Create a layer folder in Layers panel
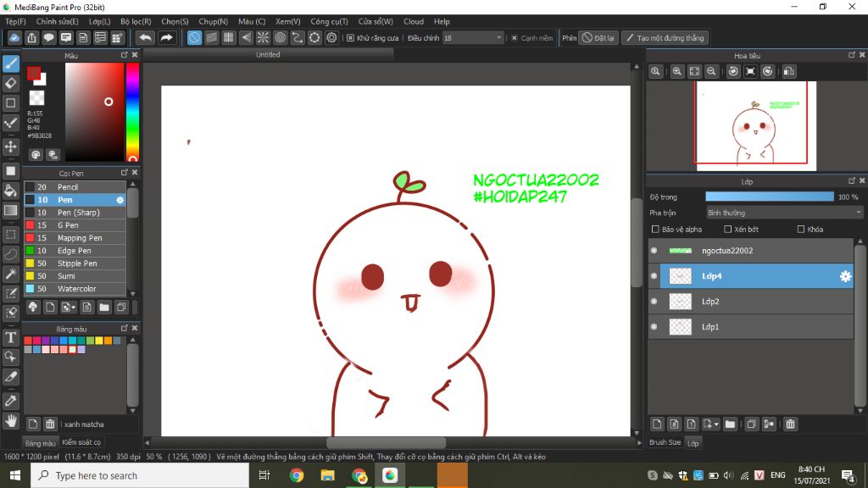Image resolution: width=868 pixels, height=488 pixels. coord(730,424)
